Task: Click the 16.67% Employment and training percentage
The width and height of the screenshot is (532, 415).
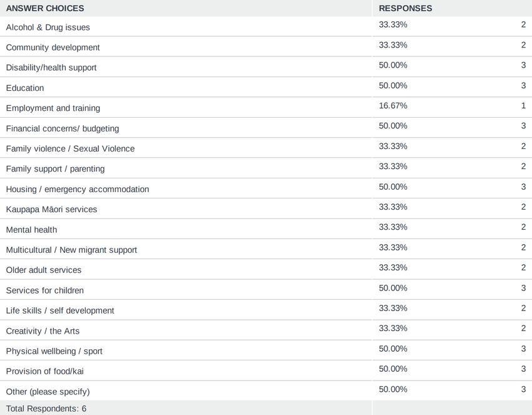Action: point(393,106)
